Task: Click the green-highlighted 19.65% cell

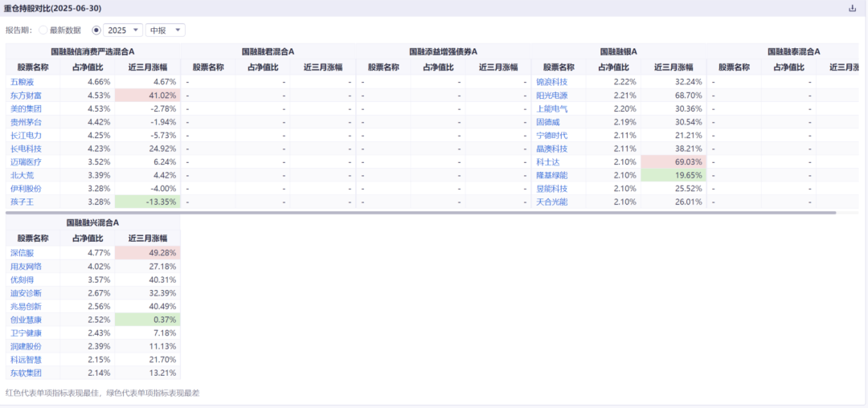Action: click(x=674, y=175)
